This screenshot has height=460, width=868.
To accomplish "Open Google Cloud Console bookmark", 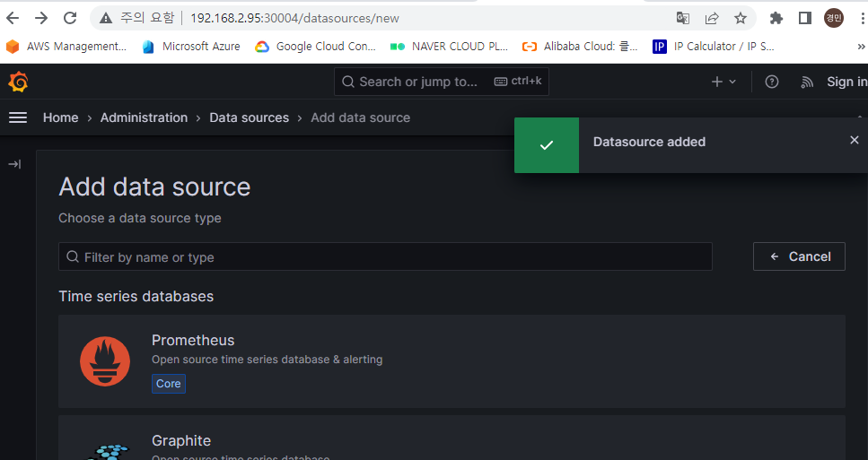I will 316,47.
